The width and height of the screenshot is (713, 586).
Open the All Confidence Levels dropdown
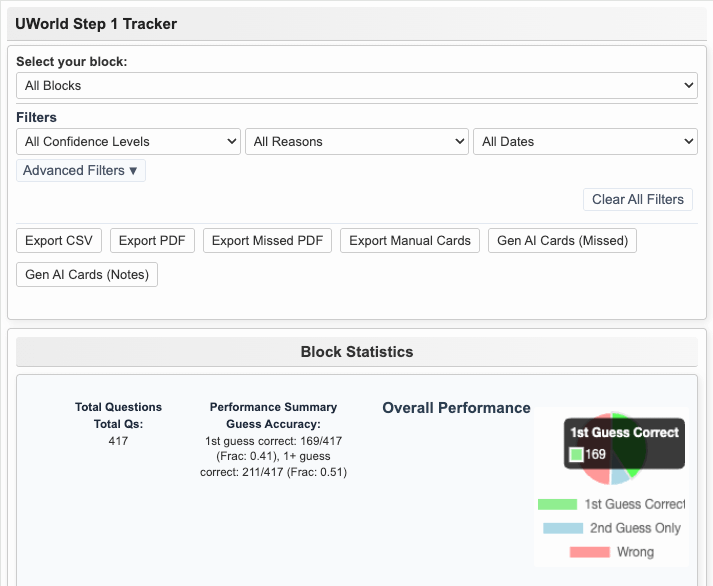129,142
